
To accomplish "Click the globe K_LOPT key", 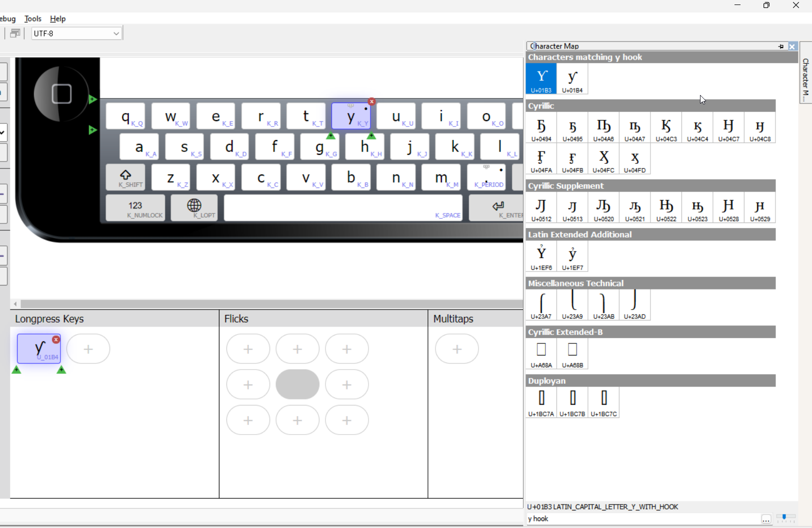I will click(194, 208).
